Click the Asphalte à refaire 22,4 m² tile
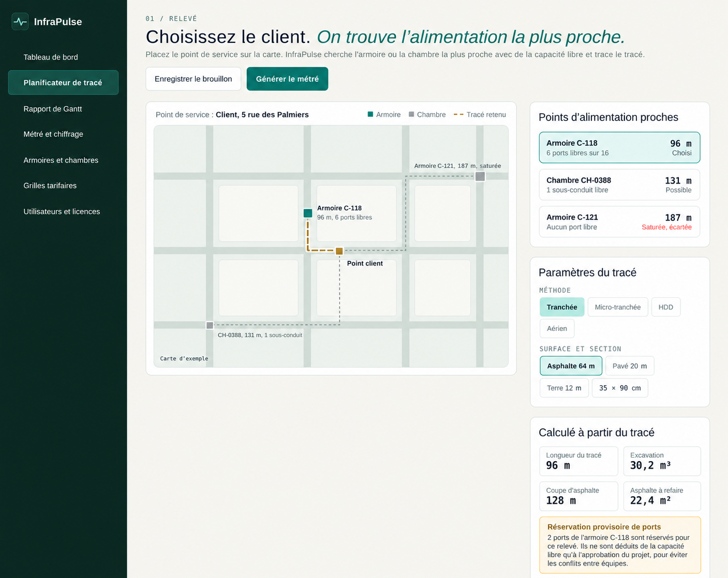 (x=662, y=496)
